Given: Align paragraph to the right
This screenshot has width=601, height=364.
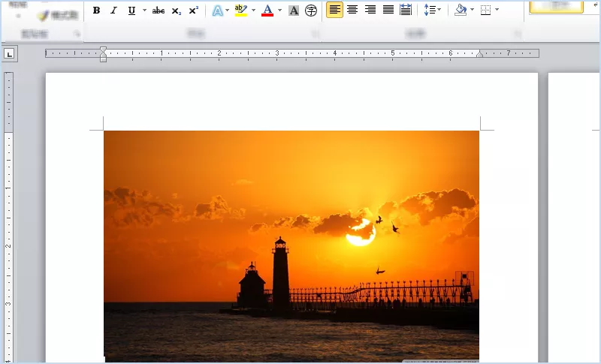Looking at the screenshot, I should coord(370,10).
